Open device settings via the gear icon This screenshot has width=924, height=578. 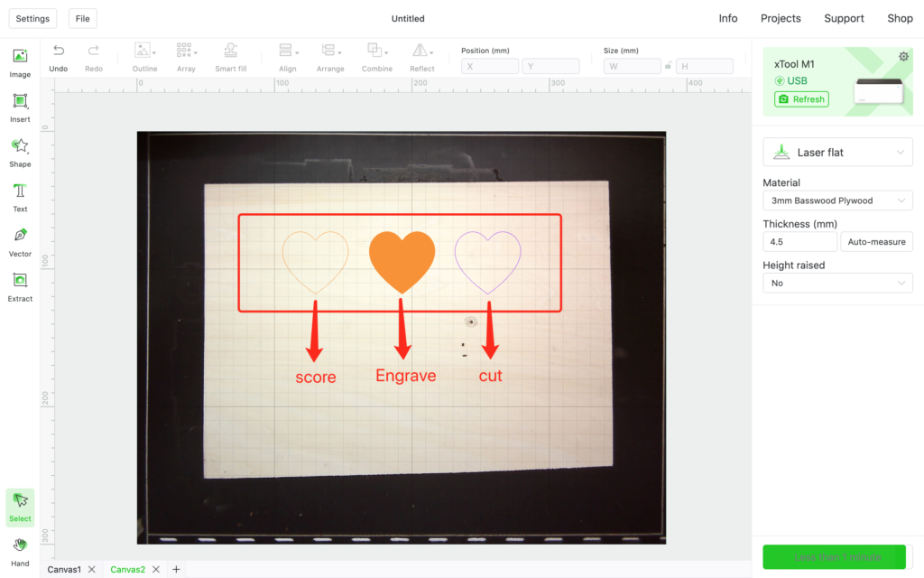903,56
